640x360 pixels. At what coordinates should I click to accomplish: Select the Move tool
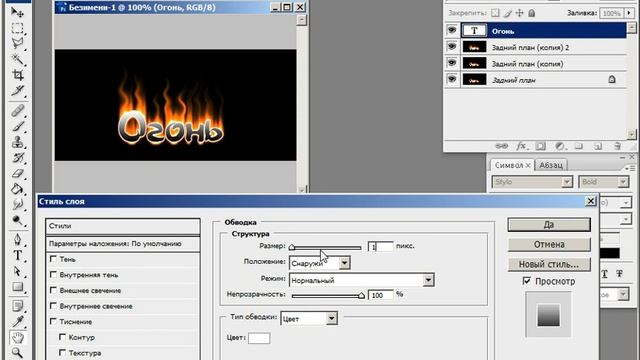pyautogui.click(x=18, y=12)
